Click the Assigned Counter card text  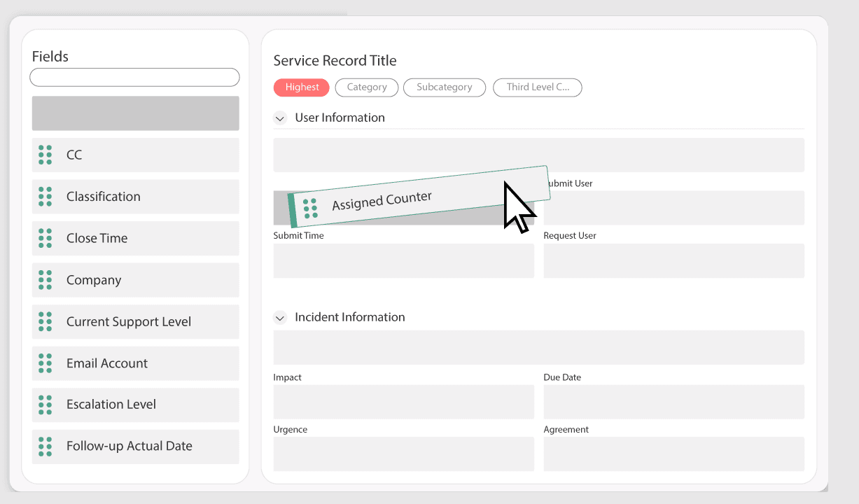[x=382, y=200]
